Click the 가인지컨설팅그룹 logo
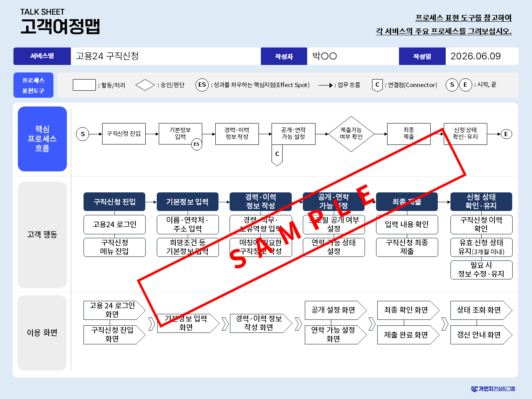Screen dimensions: 532x399 tap(493, 389)
